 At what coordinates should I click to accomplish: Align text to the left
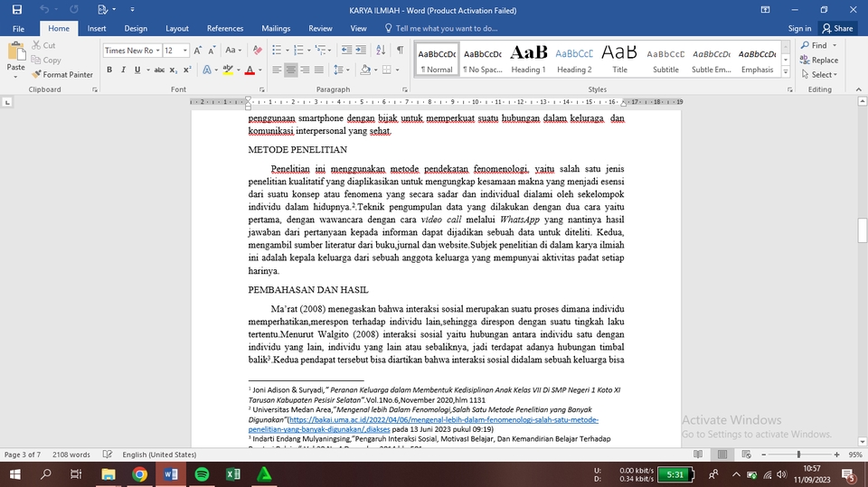277,70
